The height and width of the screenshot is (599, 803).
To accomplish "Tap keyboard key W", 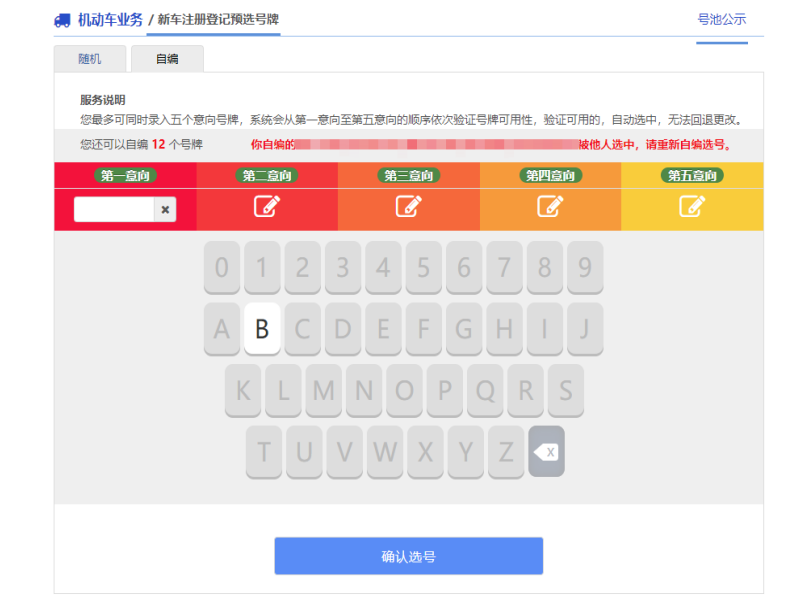I will pos(385,452).
